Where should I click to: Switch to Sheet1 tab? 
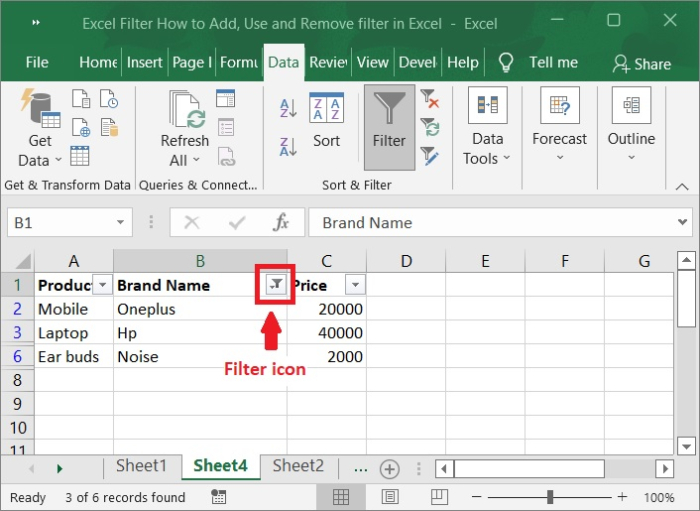tap(142, 466)
